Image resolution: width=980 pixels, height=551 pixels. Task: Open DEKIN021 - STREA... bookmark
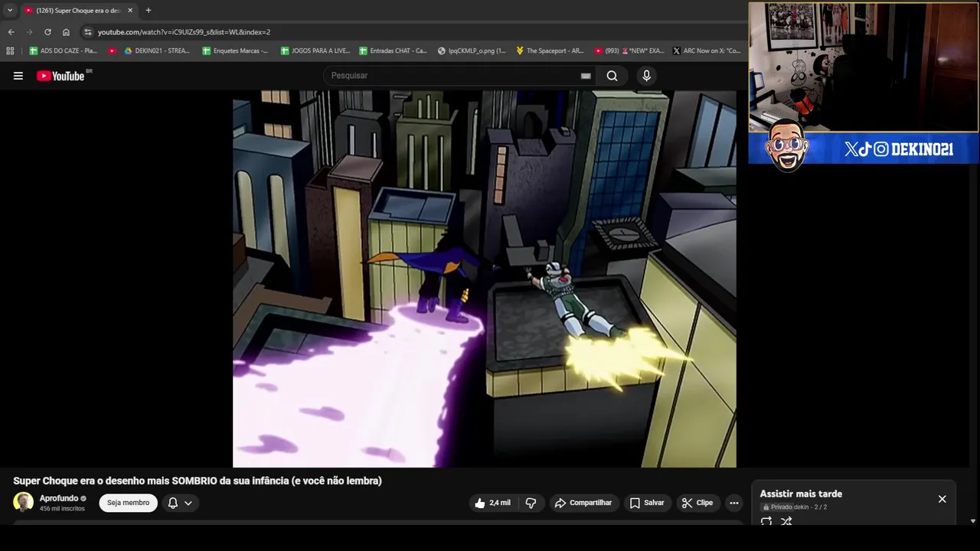click(x=156, y=51)
